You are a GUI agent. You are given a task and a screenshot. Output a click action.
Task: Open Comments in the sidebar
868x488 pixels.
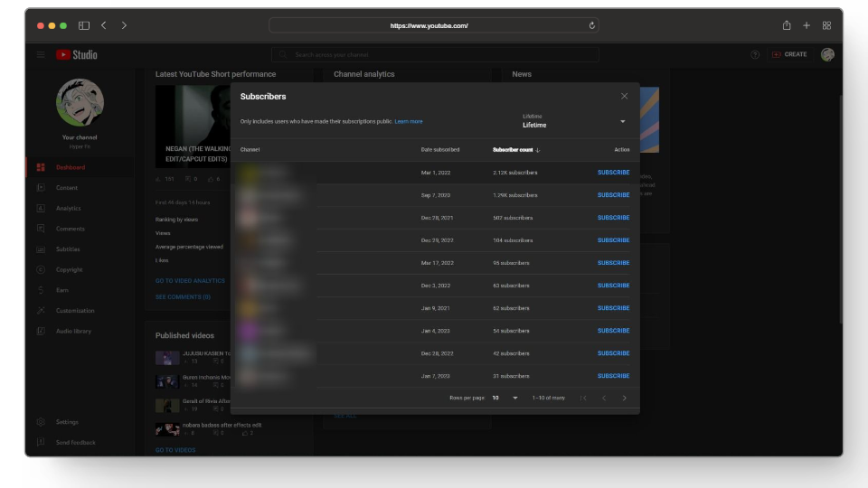click(x=70, y=229)
